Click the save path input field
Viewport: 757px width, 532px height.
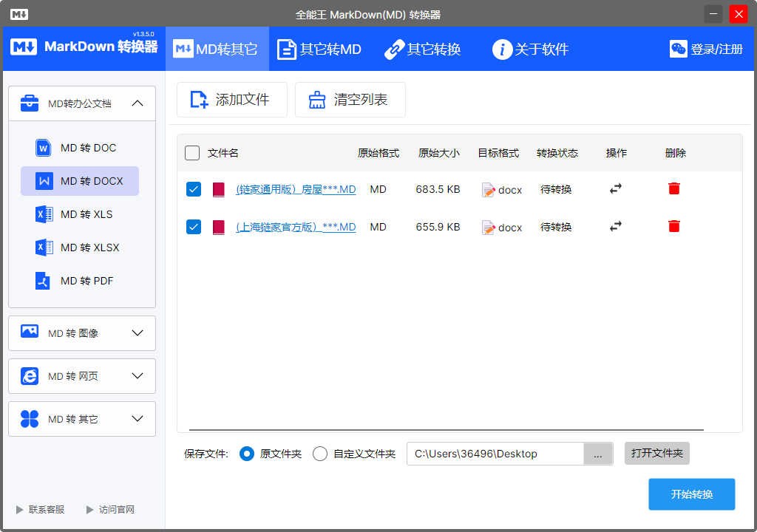[x=496, y=454]
